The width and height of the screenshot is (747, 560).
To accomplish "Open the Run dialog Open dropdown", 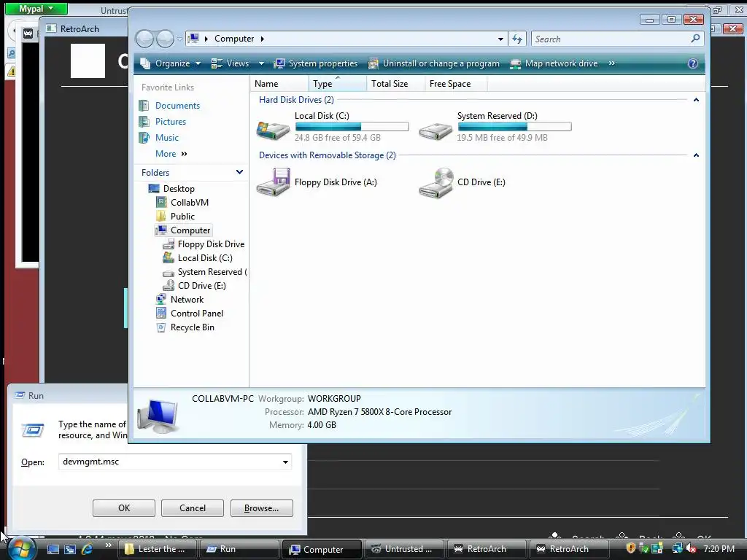I will (285, 462).
